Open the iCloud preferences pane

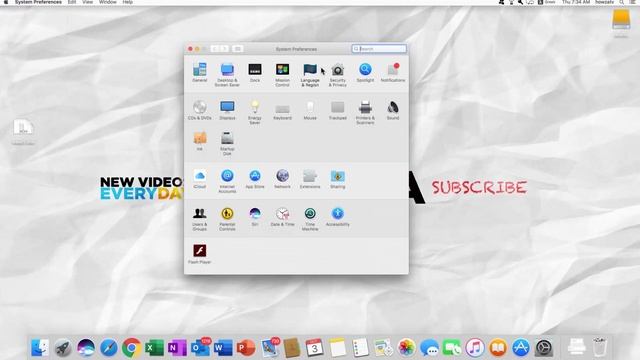point(200,179)
